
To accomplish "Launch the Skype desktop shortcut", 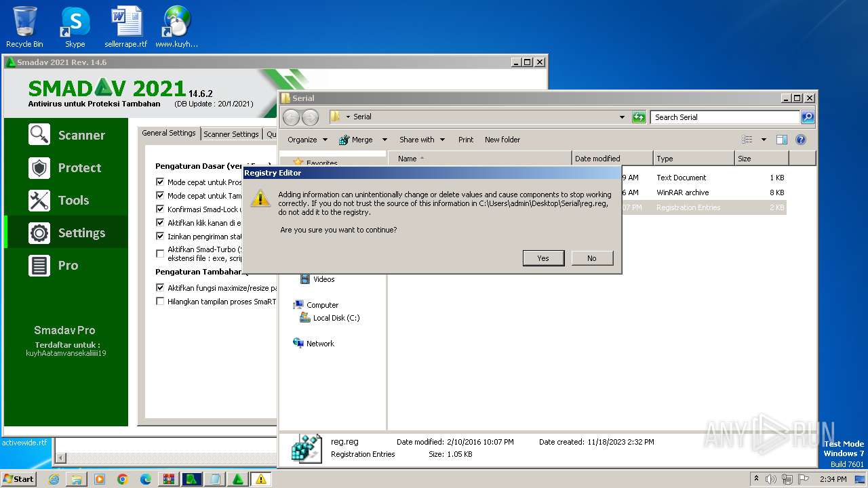I will (75, 27).
